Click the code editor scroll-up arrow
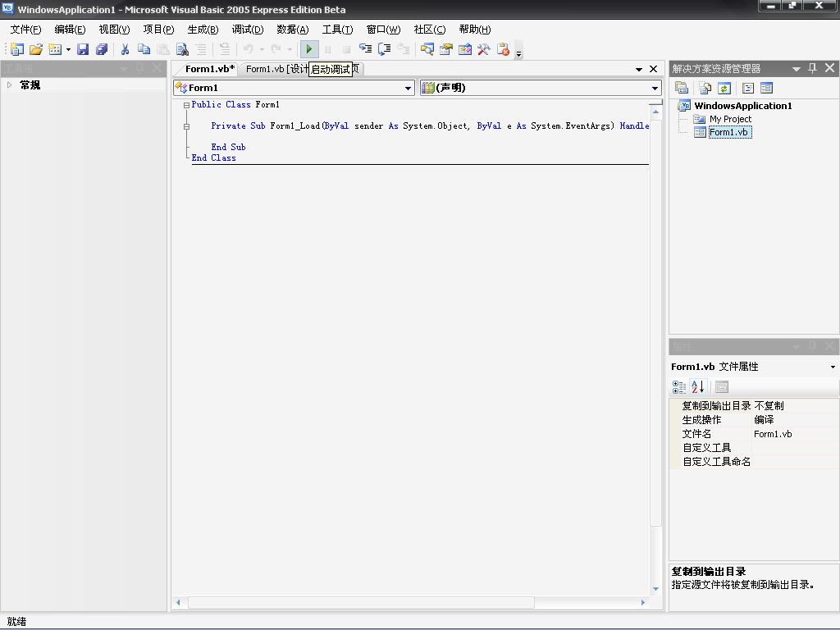Viewport: 840px width, 630px height. click(x=655, y=112)
